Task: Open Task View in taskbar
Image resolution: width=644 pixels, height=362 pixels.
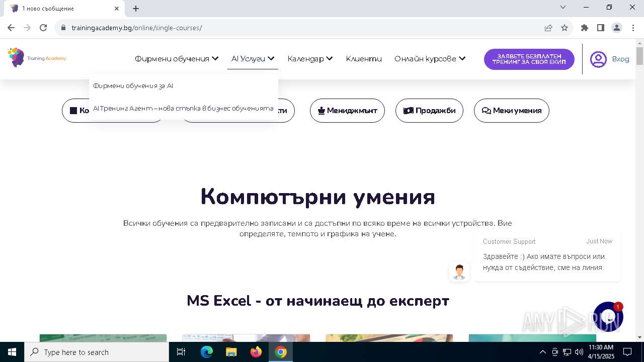Action: (x=182, y=352)
